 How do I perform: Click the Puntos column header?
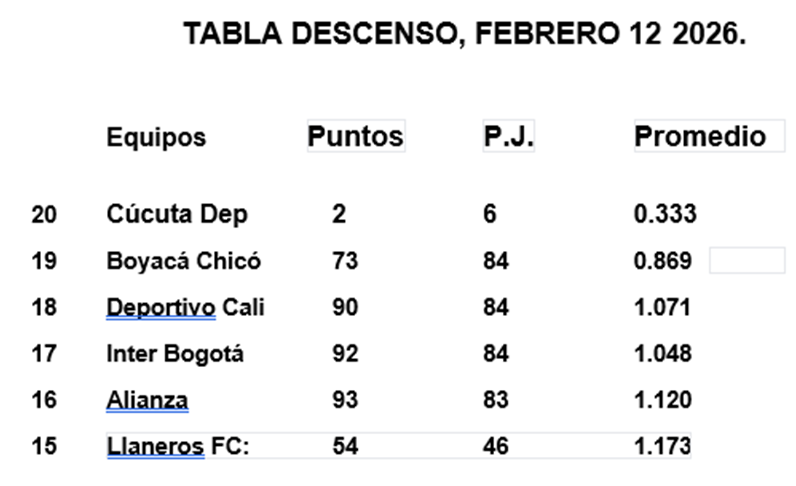coord(355,136)
